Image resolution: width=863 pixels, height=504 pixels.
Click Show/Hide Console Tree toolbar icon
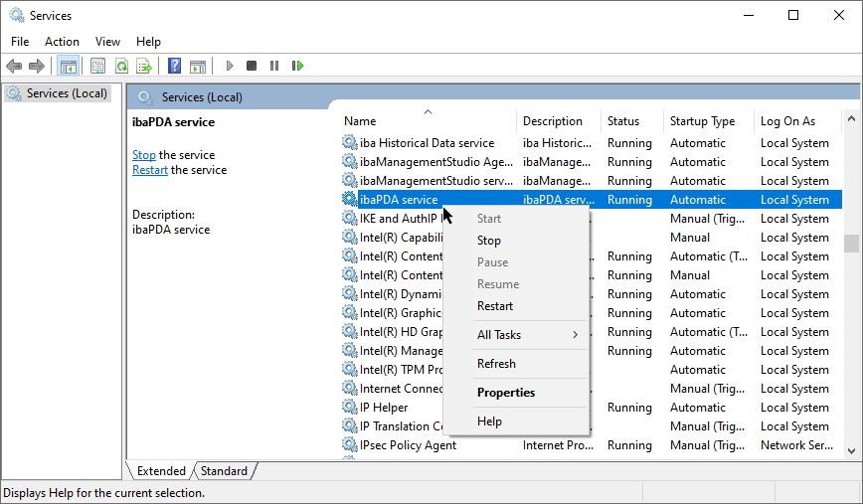tap(69, 66)
